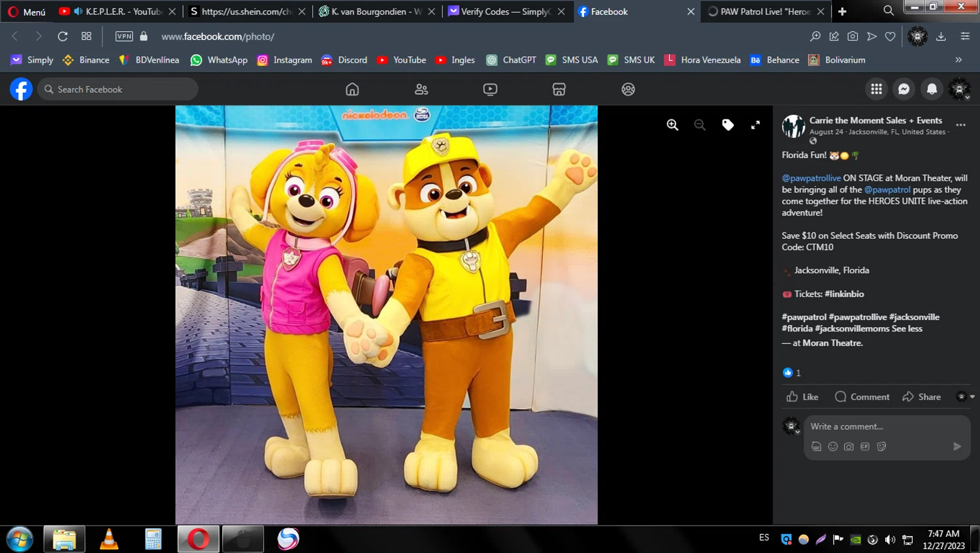Screen dimensions: 980x553
Task: Expand hidden bookmarks chevron
Action: click(x=958, y=60)
